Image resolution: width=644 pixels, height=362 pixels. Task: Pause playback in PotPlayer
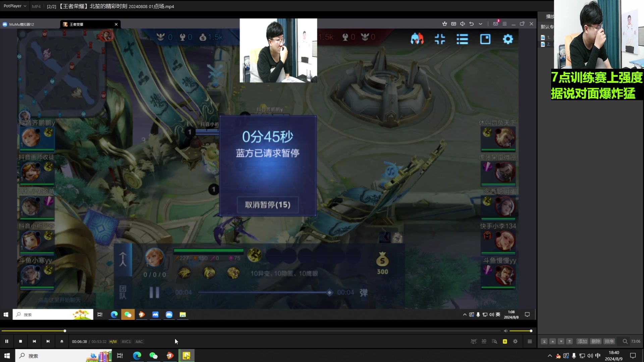tap(7, 341)
